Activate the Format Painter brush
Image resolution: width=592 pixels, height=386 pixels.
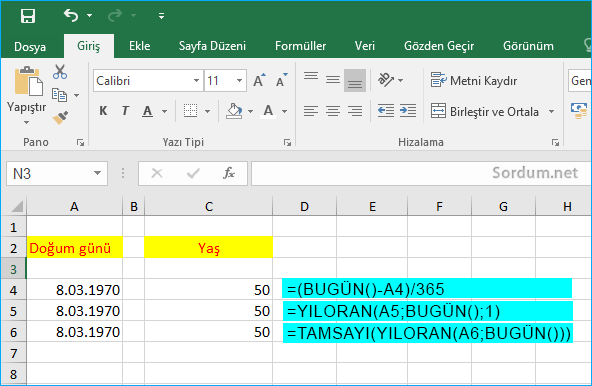pyautogui.click(x=60, y=117)
